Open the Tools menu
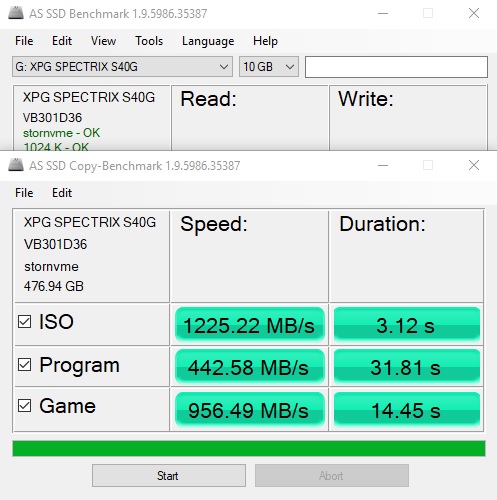Screen dimensions: 497x500 click(149, 41)
